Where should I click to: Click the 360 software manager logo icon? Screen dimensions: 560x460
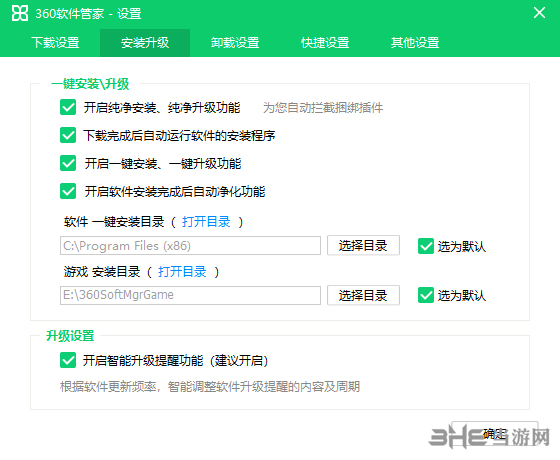pos(20,14)
